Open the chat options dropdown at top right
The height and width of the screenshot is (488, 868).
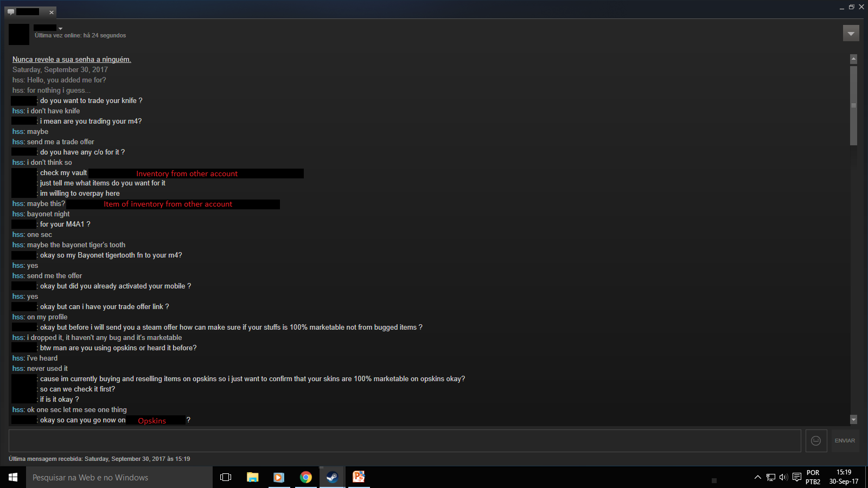click(851, 33)
